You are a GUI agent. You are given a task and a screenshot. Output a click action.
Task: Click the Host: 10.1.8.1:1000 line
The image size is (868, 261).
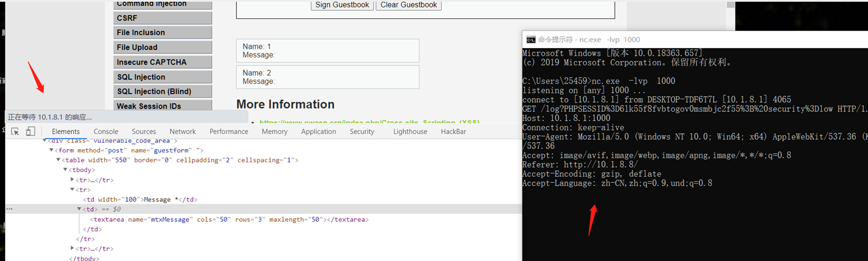[x=566, y=118]
